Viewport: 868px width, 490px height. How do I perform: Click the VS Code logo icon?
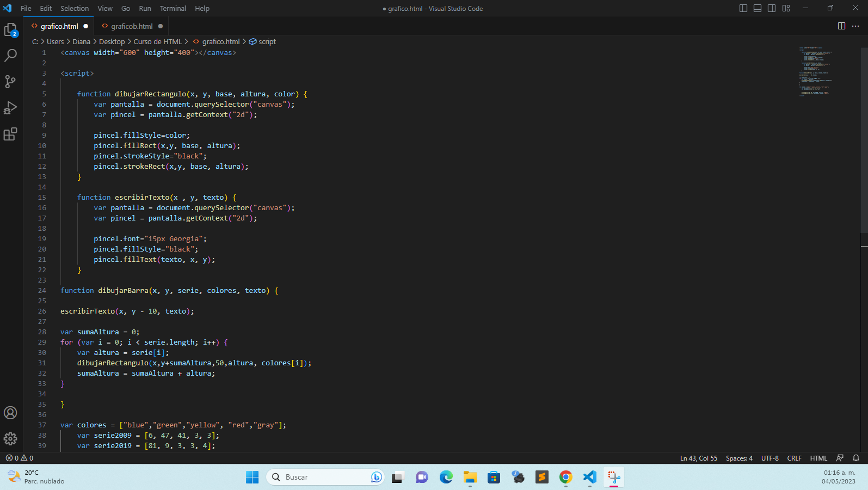coord(8,8)
